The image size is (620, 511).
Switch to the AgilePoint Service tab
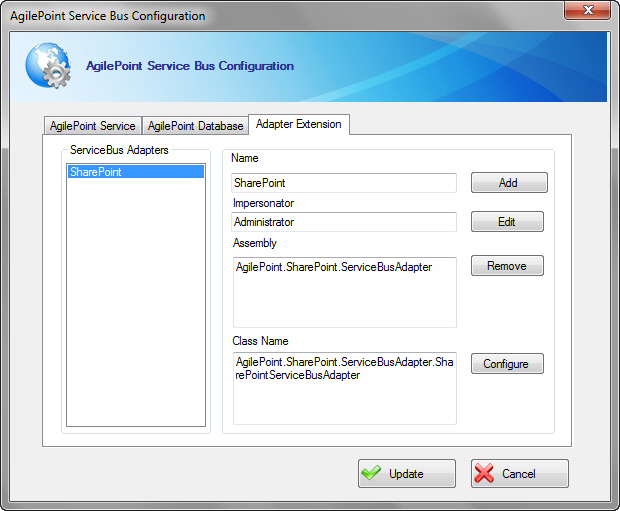click(93, 126)
